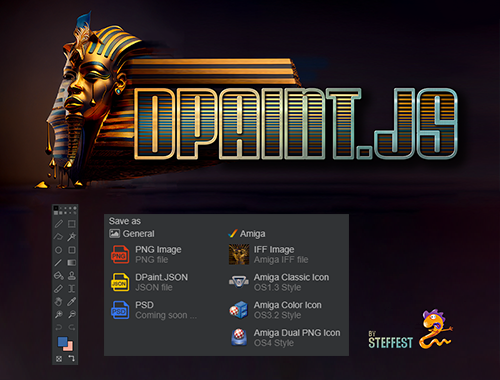
Task: Click the OS4 boing ball icon
Action: (239, 337)
